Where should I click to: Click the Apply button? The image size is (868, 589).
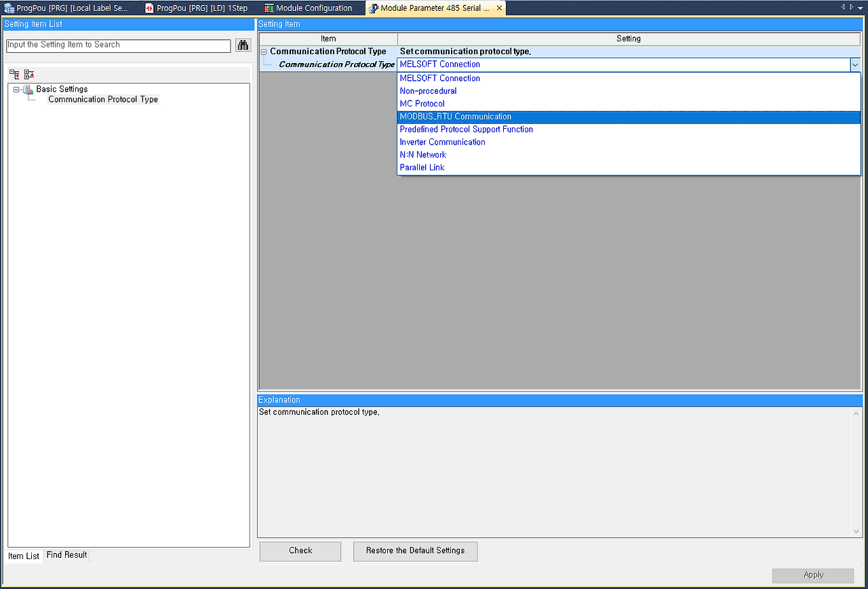pyautogui.click(x=814, y=574)
